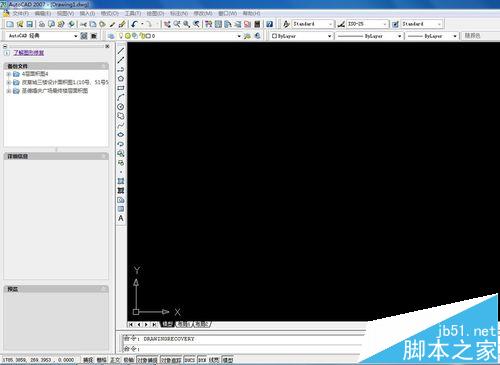Select the Hatch tool icon
The height and width of the screenshot is (365, 500).
121,181
